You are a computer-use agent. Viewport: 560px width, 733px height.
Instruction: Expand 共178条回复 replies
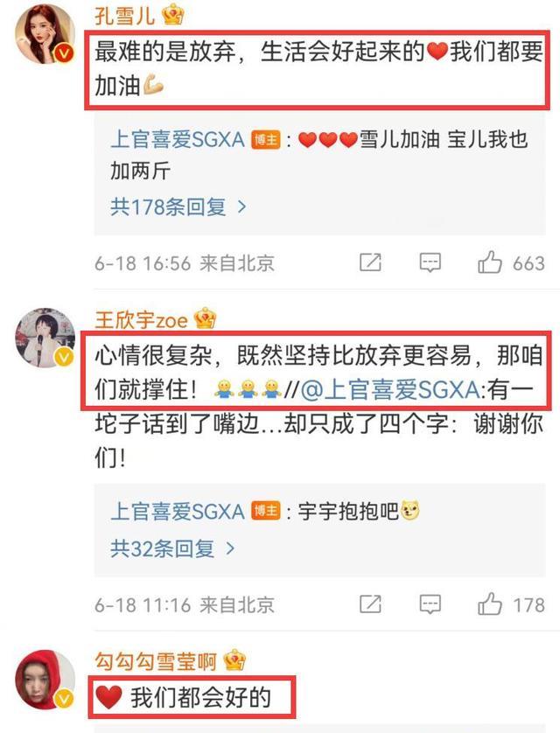(x=178, y=206)
